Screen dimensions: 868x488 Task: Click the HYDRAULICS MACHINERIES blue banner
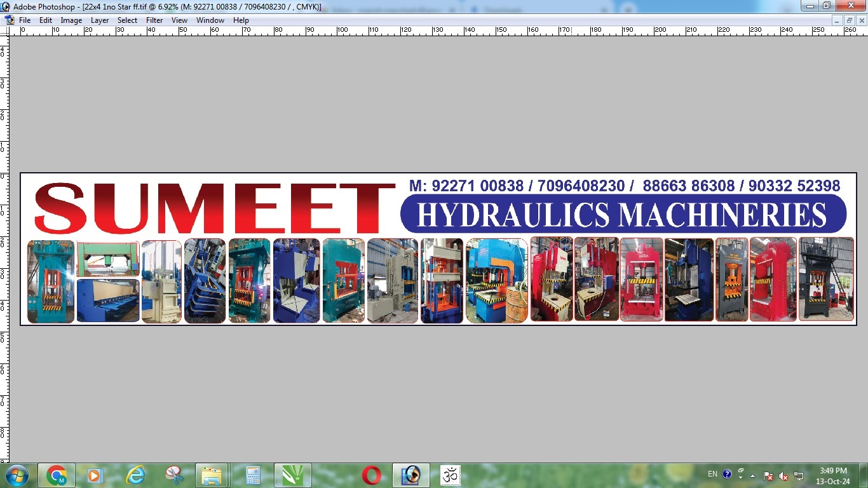tap(623, 214)
